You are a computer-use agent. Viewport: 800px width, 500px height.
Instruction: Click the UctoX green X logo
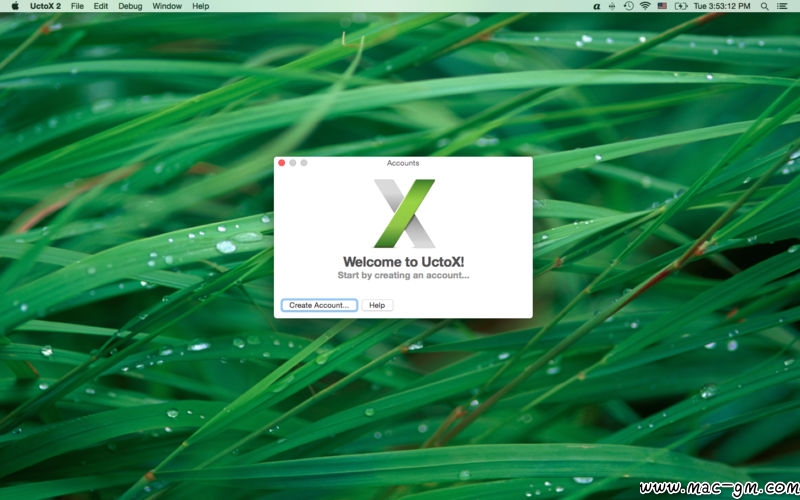coord(404,213)
